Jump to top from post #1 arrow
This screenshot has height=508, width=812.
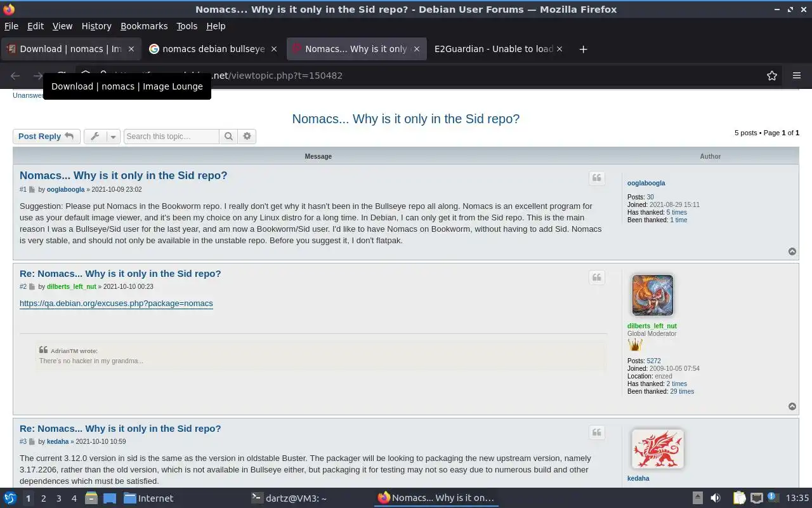792,251
